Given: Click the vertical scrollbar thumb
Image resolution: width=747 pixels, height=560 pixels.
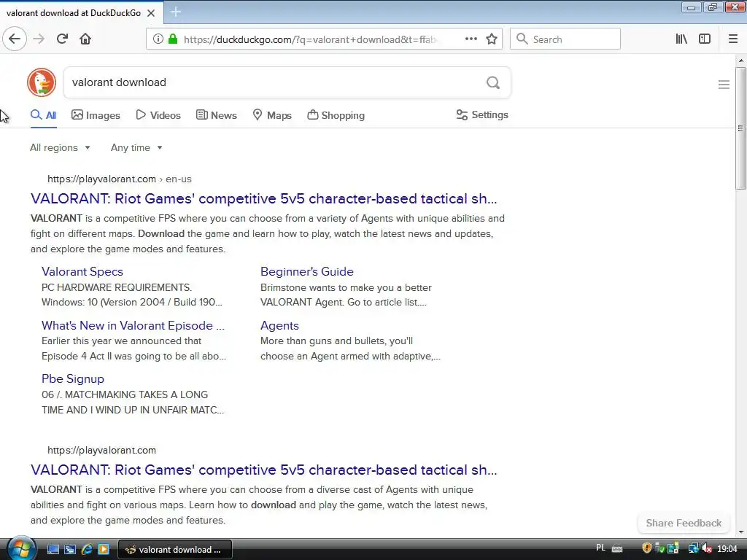Looking at the screenshot, I should click(740, 128).
